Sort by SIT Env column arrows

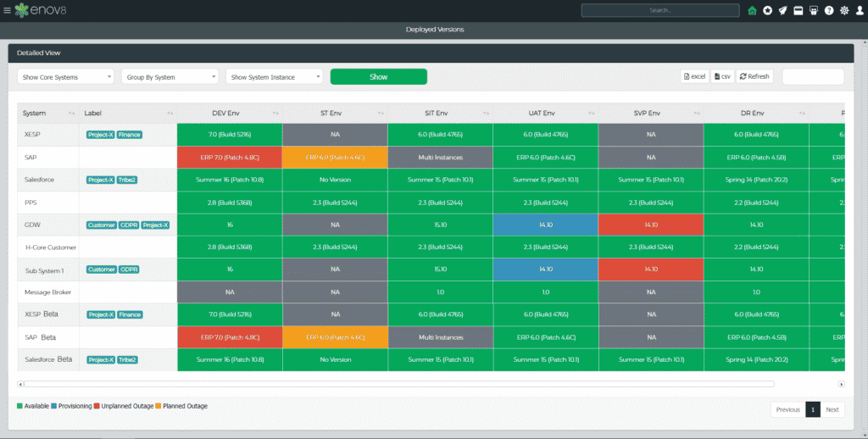[x=486, y=114]
